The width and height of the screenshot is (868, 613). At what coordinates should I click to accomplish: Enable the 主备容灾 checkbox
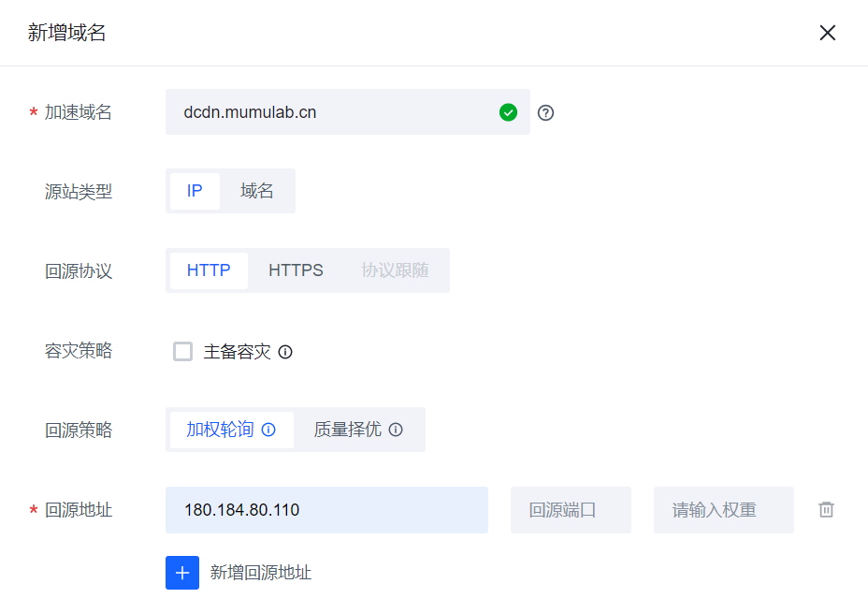coord(183,352)
